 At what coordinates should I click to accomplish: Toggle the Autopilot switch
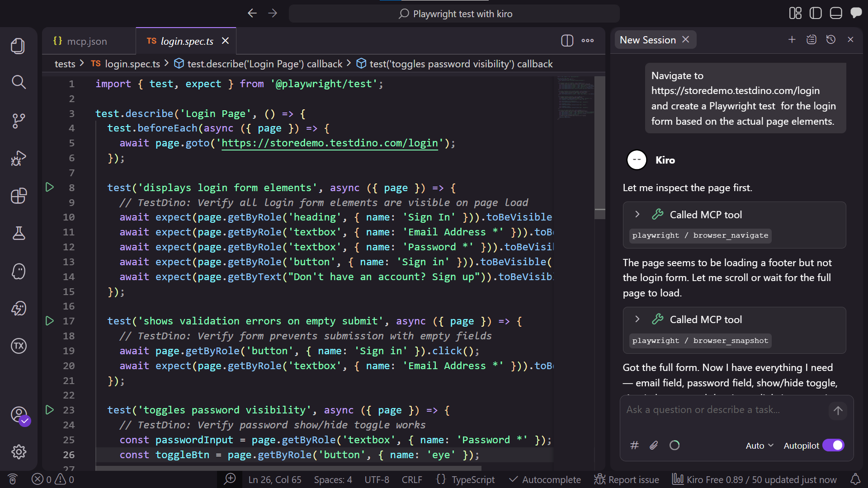[x=833, y=446]
